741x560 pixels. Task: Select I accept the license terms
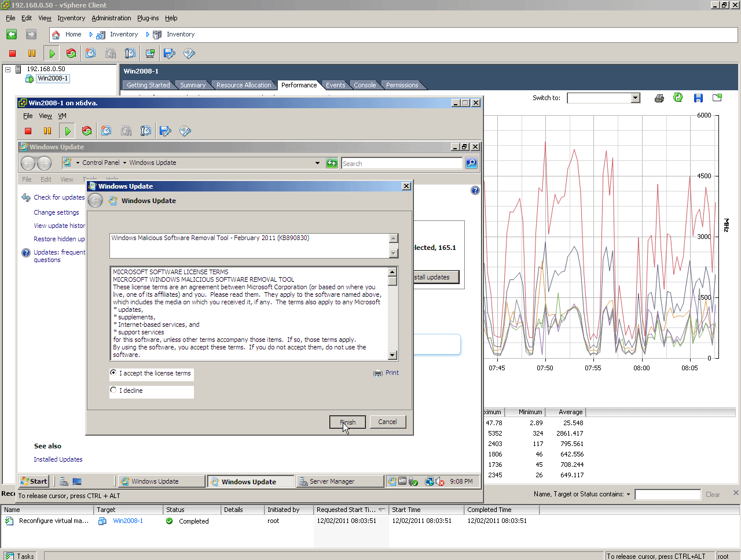113,373
